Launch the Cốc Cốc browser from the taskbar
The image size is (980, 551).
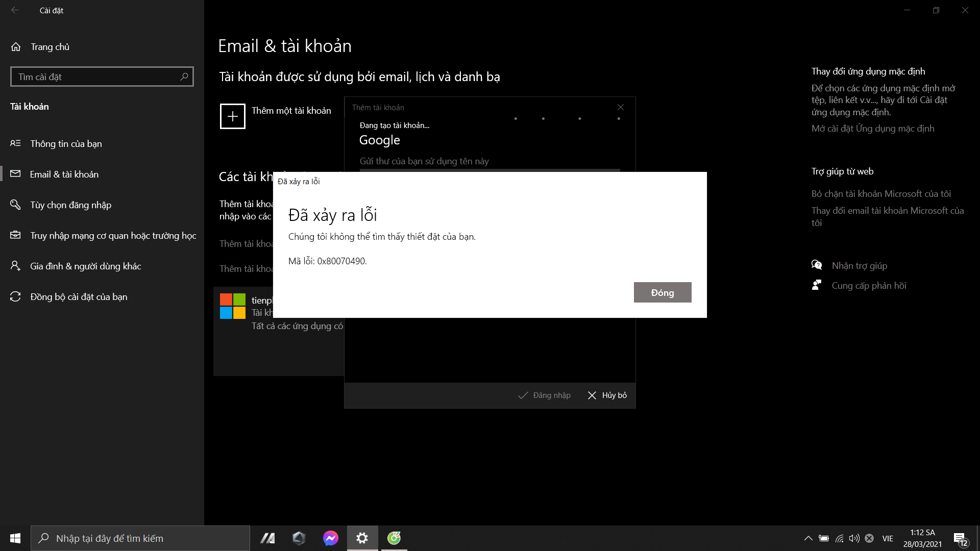(394, 538)
